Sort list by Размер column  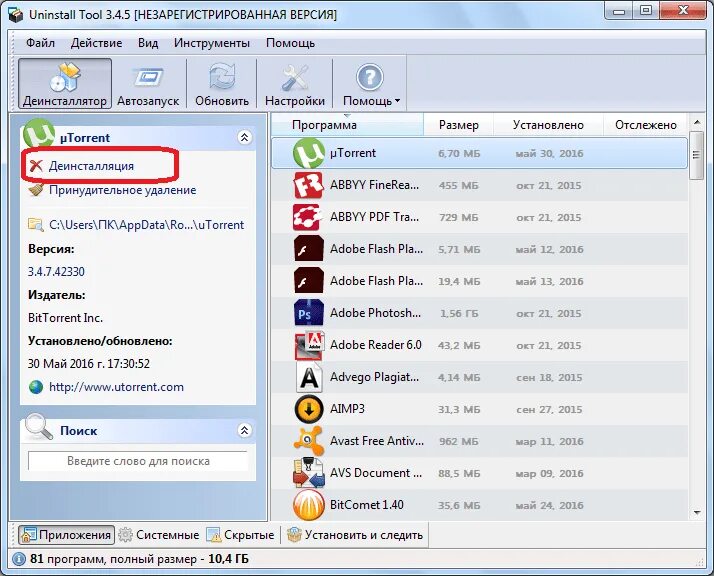click(459, 125)
